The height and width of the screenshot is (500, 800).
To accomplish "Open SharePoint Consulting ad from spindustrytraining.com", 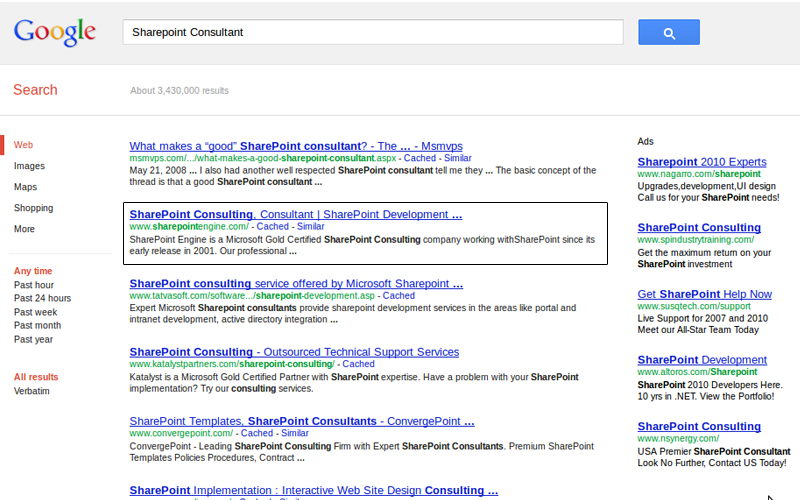I will click(x=699, y=228).
